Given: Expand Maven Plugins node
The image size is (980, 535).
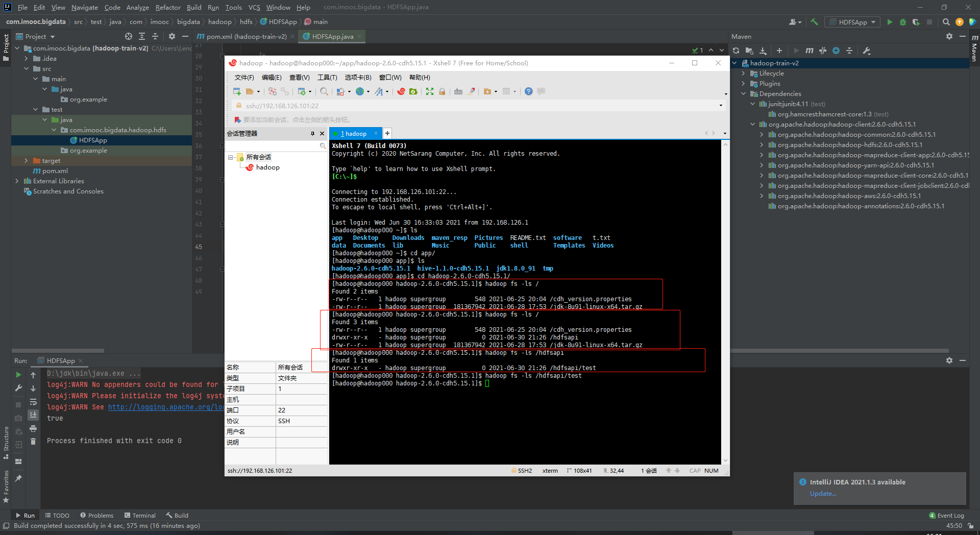Looking at the screenshot, I should pos(744,84).
